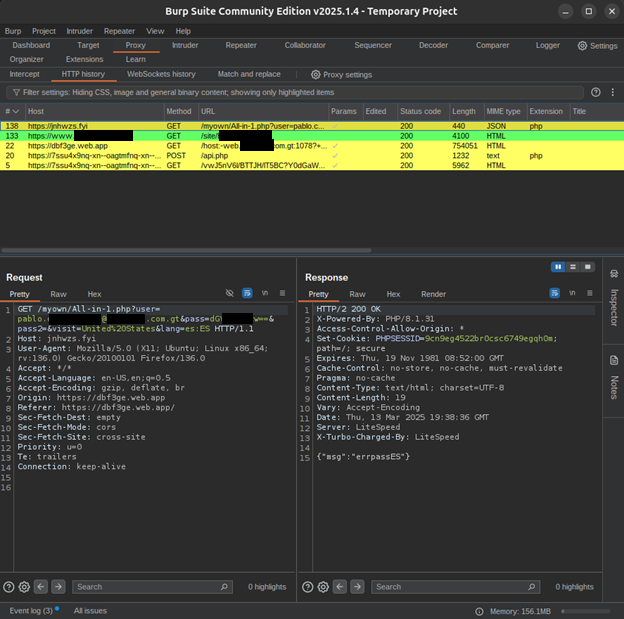Click the filter funnel icon in history
The height and width of the screenshot is (619, 624).
tap(15, 92)
